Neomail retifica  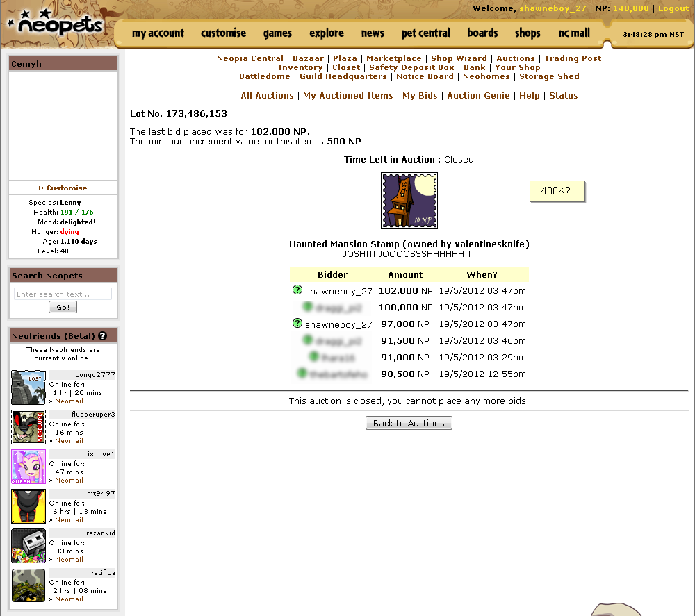[69, 599]
